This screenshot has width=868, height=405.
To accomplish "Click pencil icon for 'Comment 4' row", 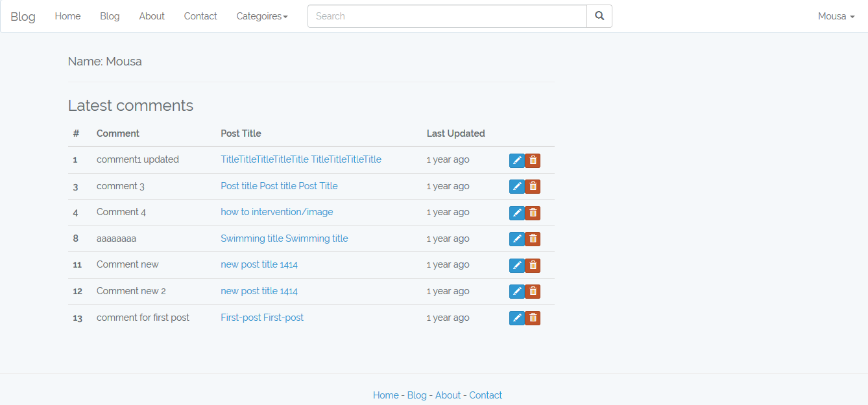I will (516, 213).
